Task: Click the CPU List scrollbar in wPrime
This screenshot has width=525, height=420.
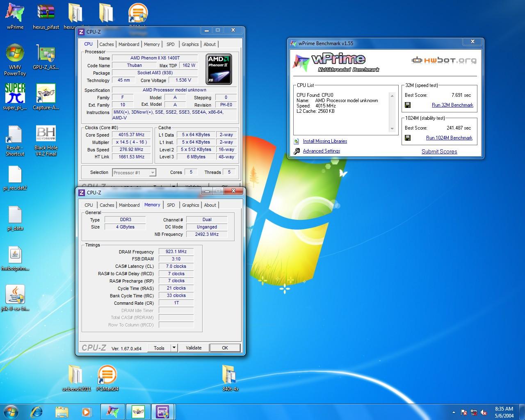Action: point(392,112)
